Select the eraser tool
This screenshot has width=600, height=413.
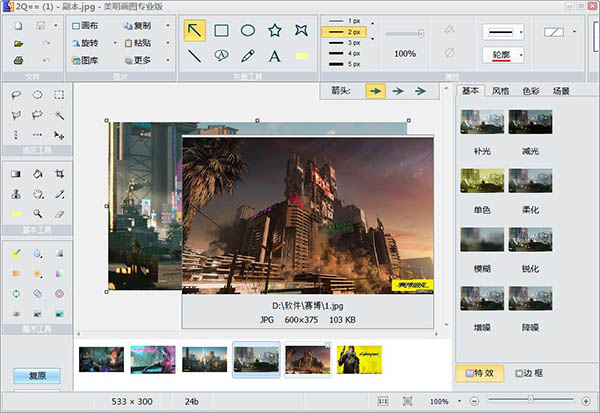pos(59,214)
